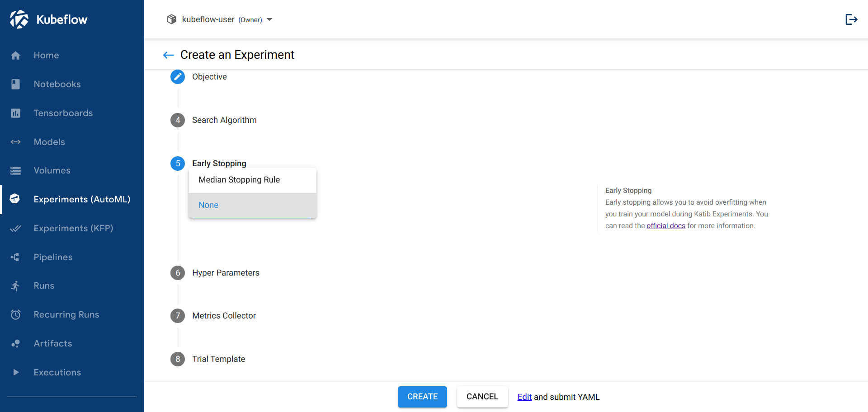Open Notebooks from sidebar icon
The image size is (868, 412).
tap(16, 84)
